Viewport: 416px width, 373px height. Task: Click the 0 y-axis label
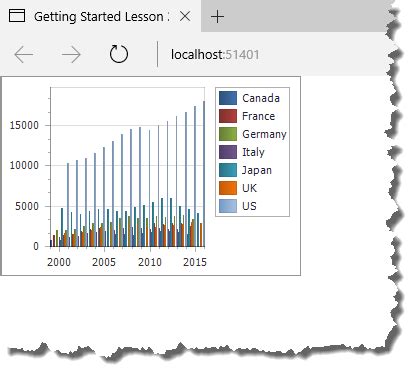pos(36,246)
